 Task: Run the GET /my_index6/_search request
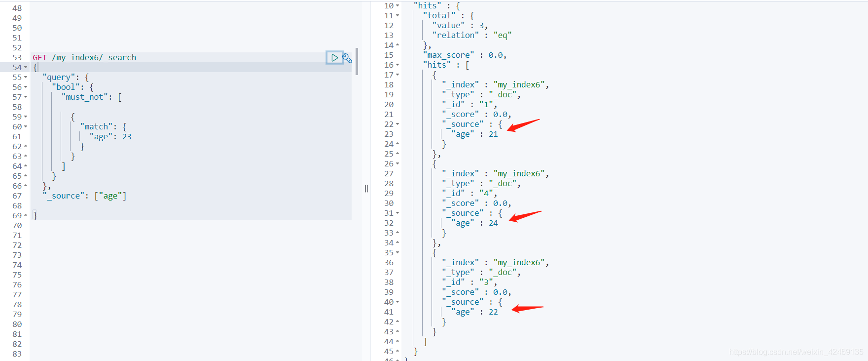tap(334, 58)
